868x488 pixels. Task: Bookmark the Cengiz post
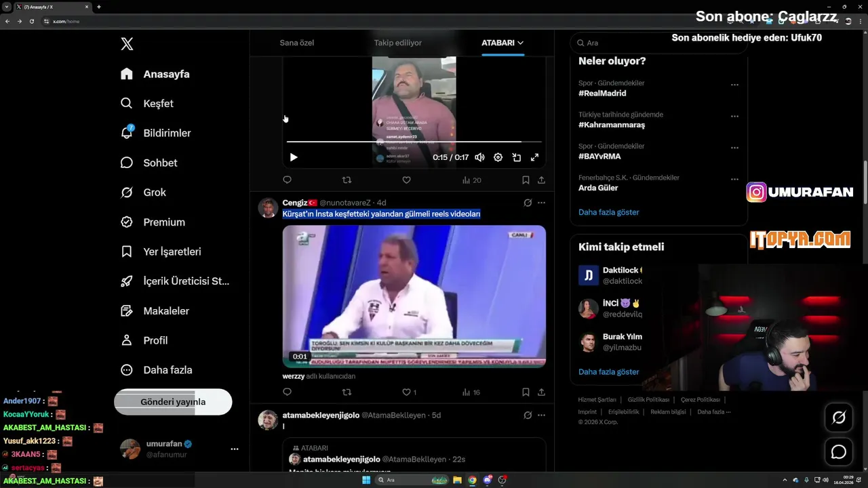(526, 392)
